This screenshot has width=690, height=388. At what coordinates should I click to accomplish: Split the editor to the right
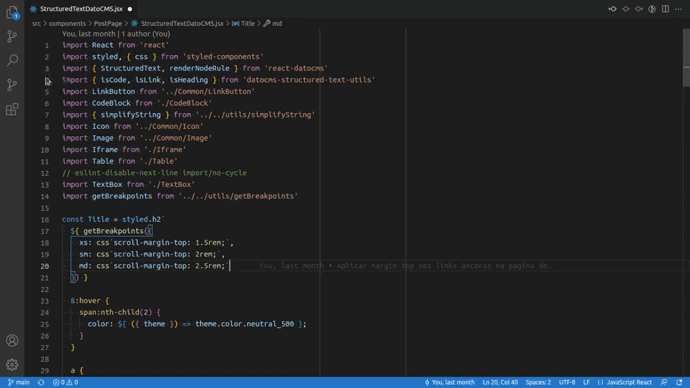(665, 9)
